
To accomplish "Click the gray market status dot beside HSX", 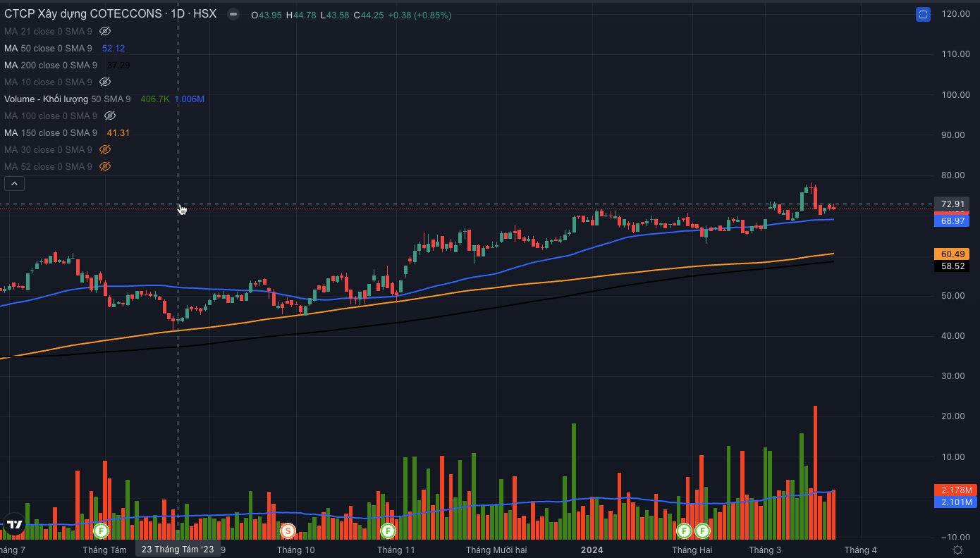I will (x=233, y=15).
